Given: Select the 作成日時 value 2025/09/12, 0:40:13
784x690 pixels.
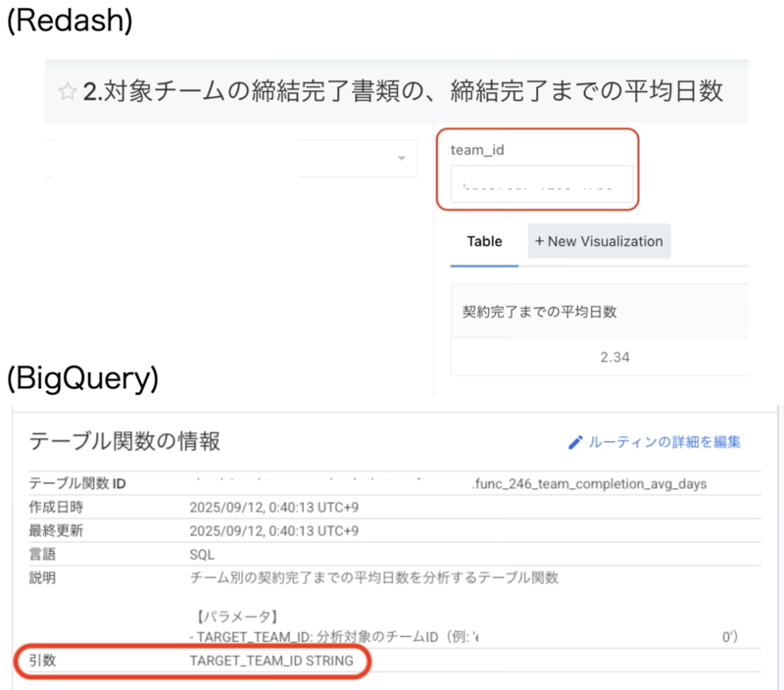Looking at the screenshot, I should click(273, 508).
